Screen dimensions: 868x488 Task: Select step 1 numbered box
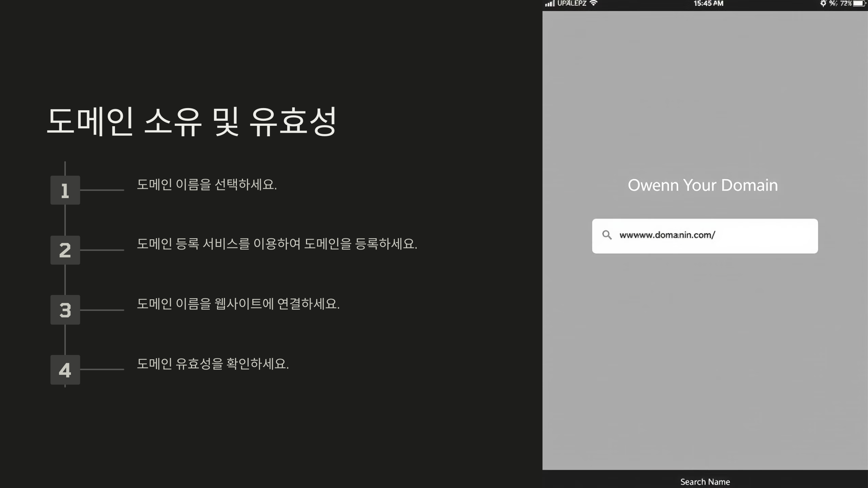pyautogui.click(x=65, y=190)
